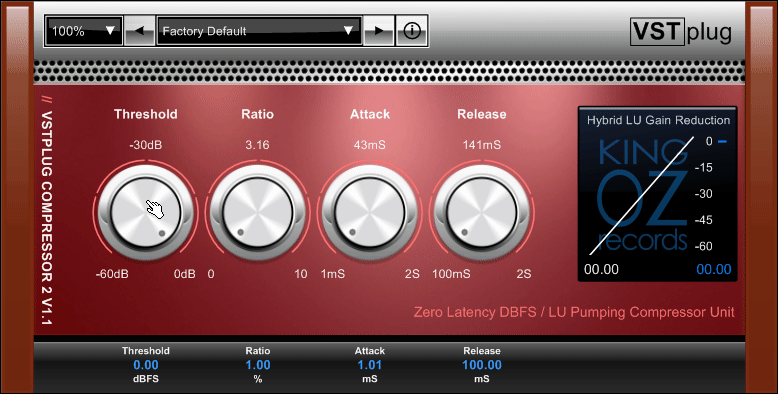Click the blue 100.00 mS release readout

pyautogui.click(x=482, y=365)
